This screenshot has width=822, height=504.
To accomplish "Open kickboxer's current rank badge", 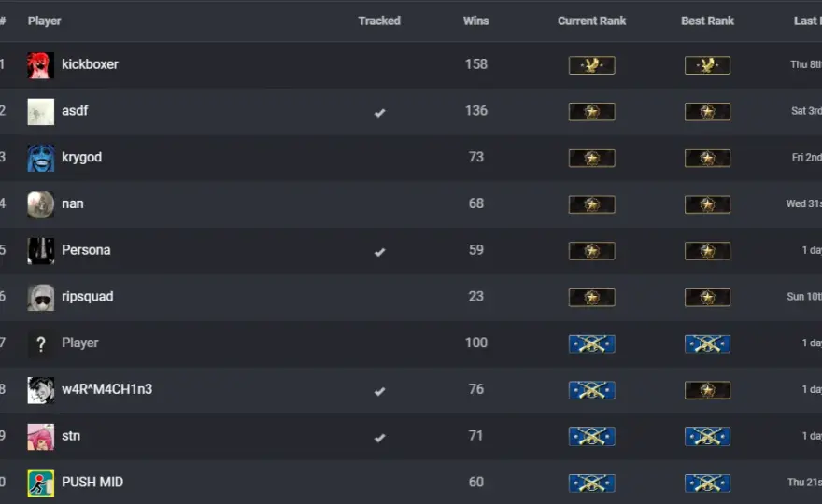I will [x=591, y=65].
